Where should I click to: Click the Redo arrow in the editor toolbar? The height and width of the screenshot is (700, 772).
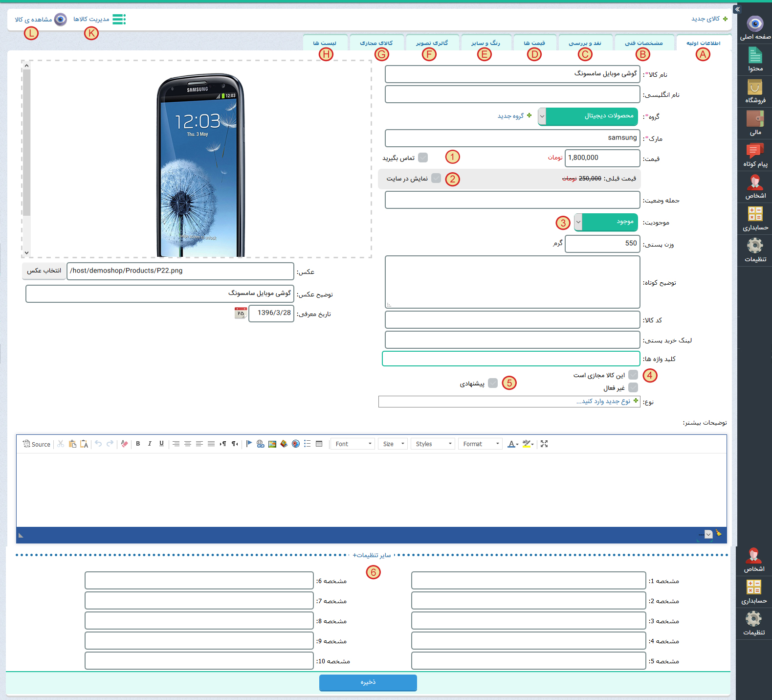coord(110,444)
